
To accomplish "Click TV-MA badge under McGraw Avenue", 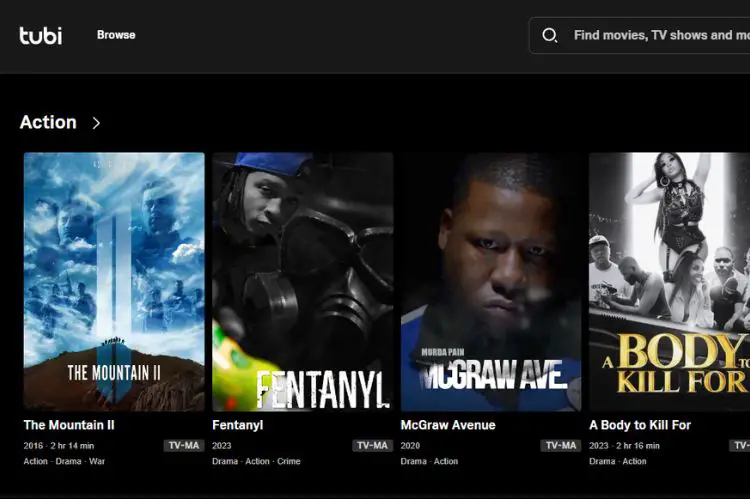I will pyautogui.click(x=561, y=445).
